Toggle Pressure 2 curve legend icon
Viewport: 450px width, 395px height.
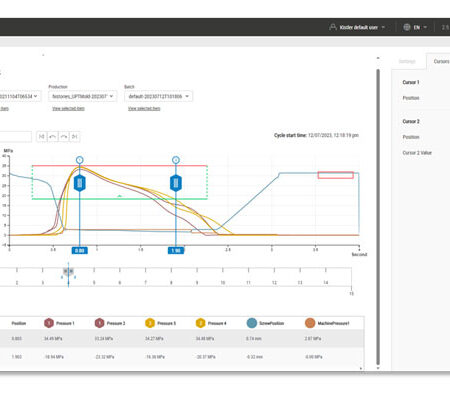pos(99,323)
